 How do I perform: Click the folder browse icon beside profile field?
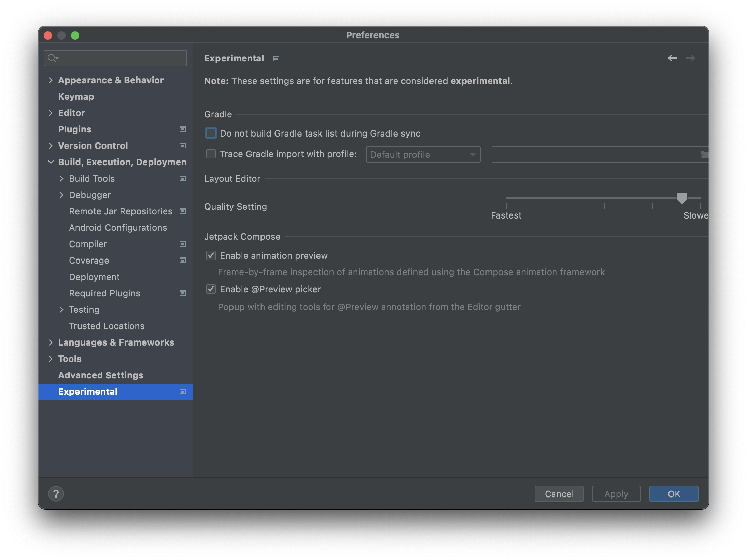[704, 155]
